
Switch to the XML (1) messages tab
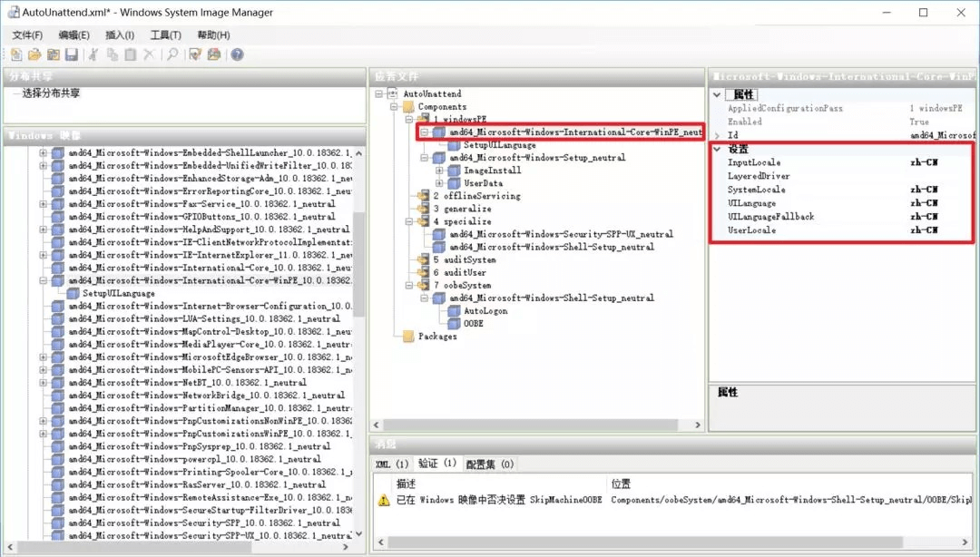click(x=392, y=464)
